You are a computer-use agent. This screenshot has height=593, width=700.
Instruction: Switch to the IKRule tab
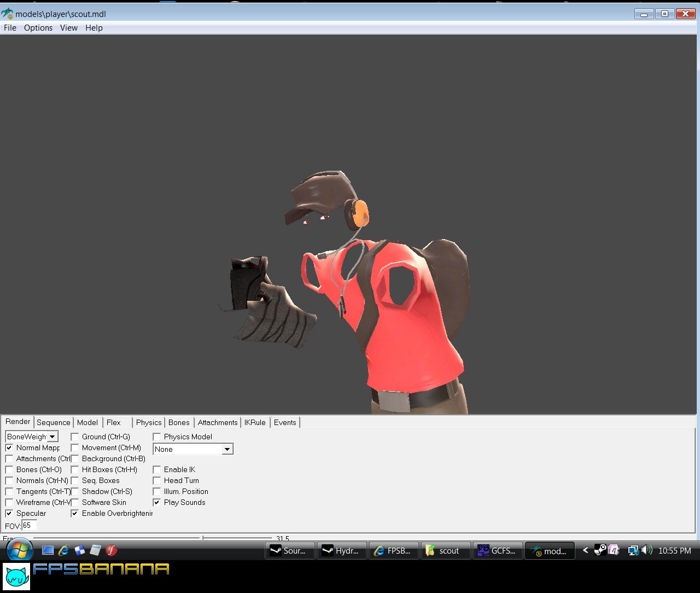255,422
